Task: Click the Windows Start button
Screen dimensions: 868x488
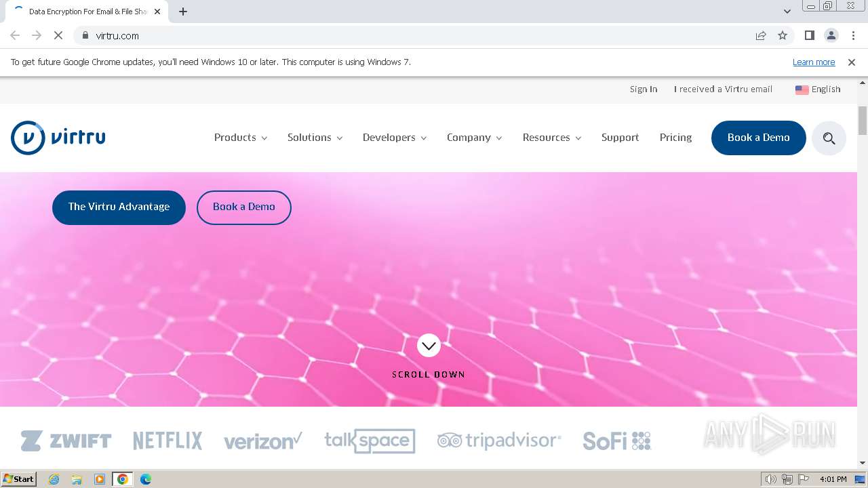Action: (18, 479)
